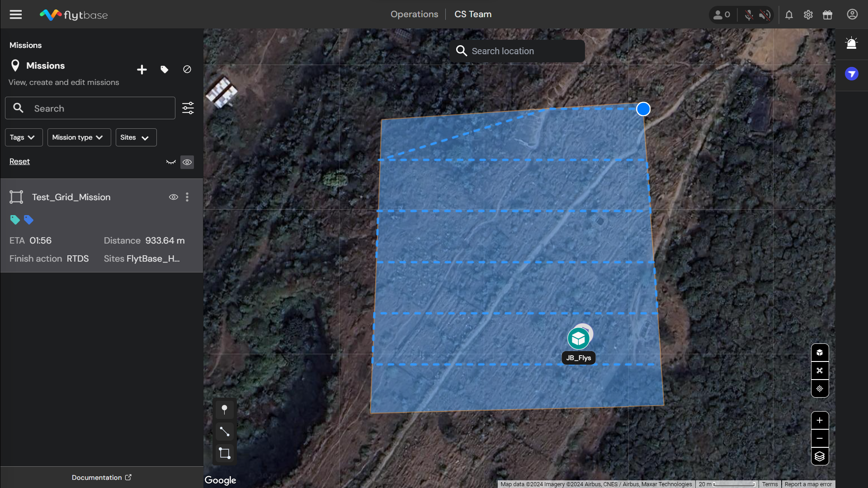Expand the Mission type dropdown

click(79, 137)
